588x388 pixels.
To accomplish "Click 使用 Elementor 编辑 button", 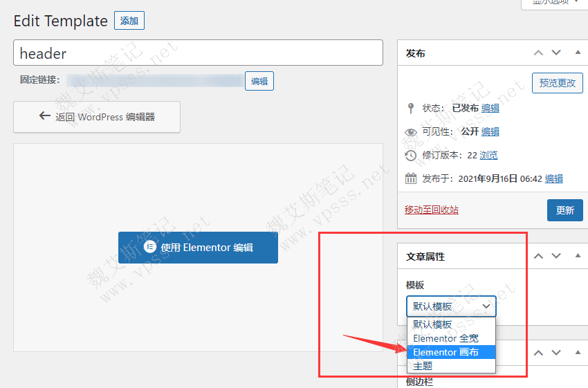I will coord(198,248).
